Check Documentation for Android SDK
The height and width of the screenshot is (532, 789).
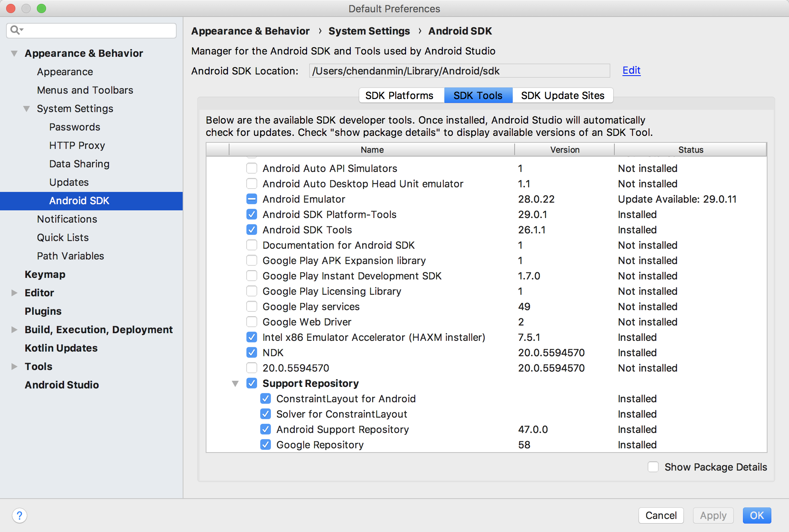click(252, 245)
